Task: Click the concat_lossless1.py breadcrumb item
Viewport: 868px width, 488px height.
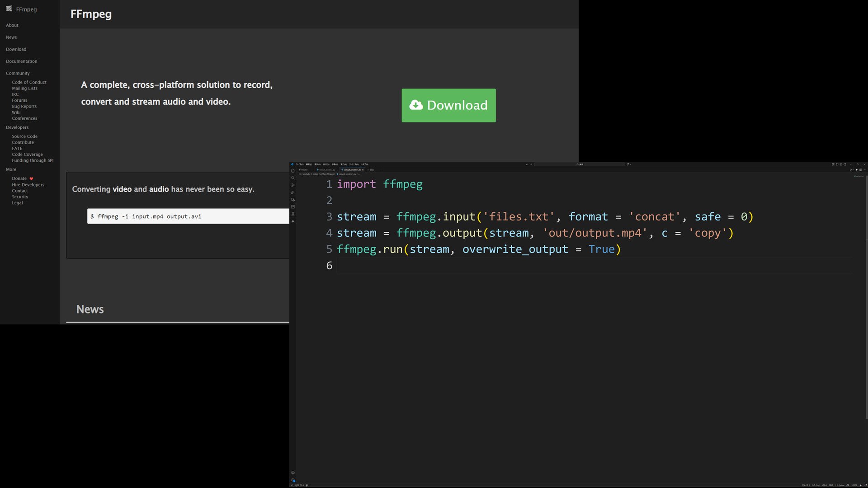Action: click(x=347, y=174)
